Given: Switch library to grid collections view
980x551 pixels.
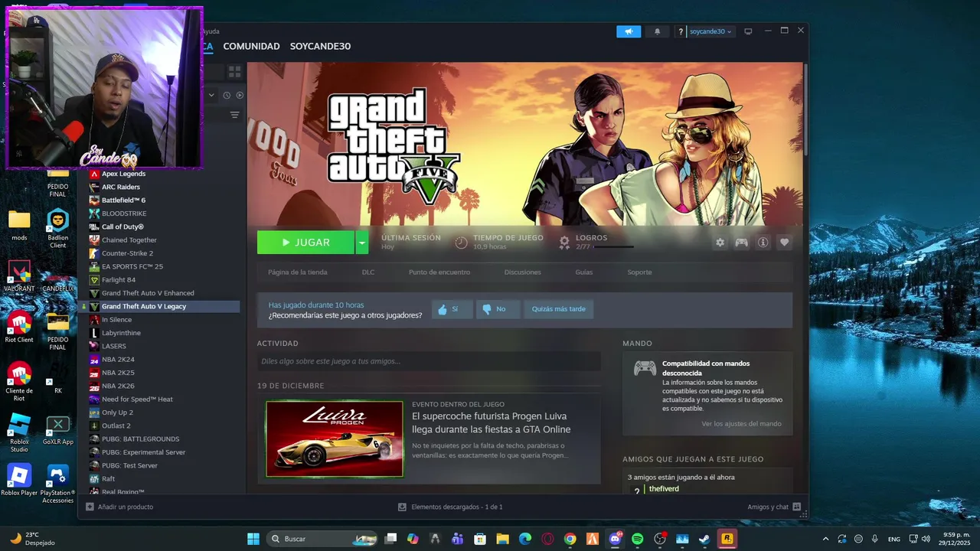Looking at the screenshot, I should (234, 71).
